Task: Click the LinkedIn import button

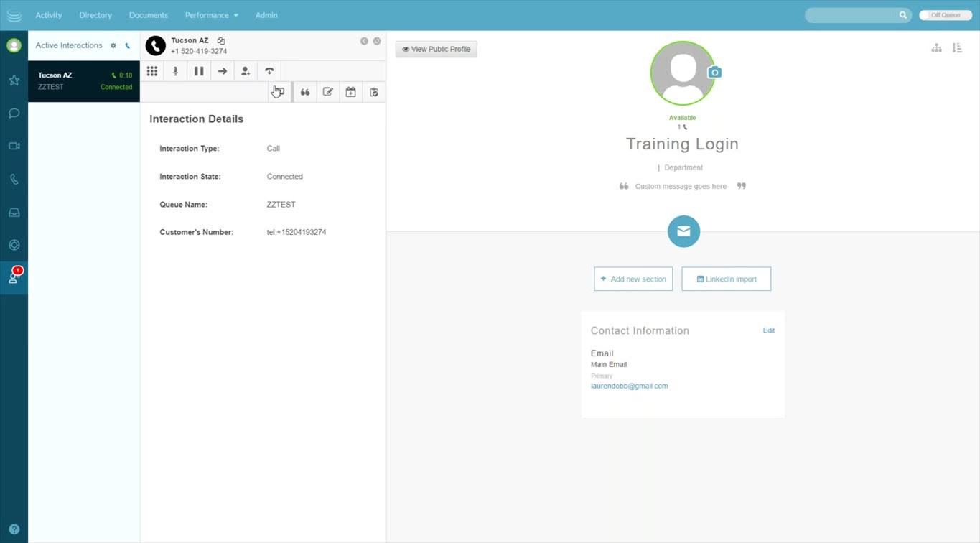Action: pos(726,279)
